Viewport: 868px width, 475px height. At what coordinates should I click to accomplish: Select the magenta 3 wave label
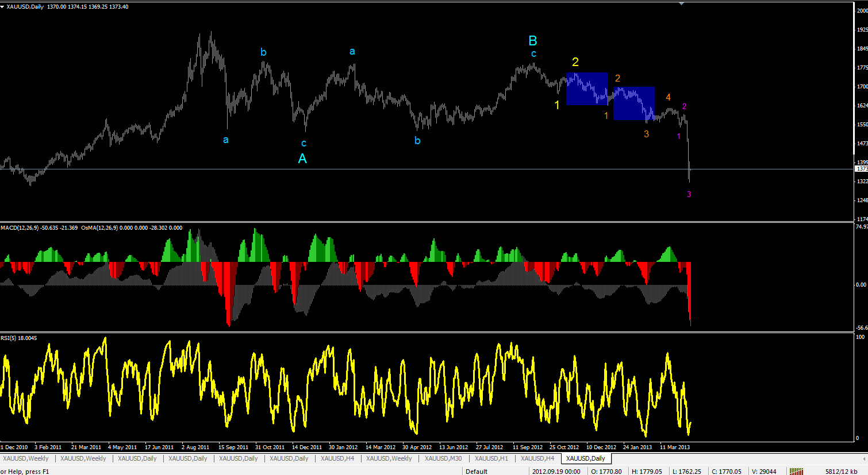689,194
